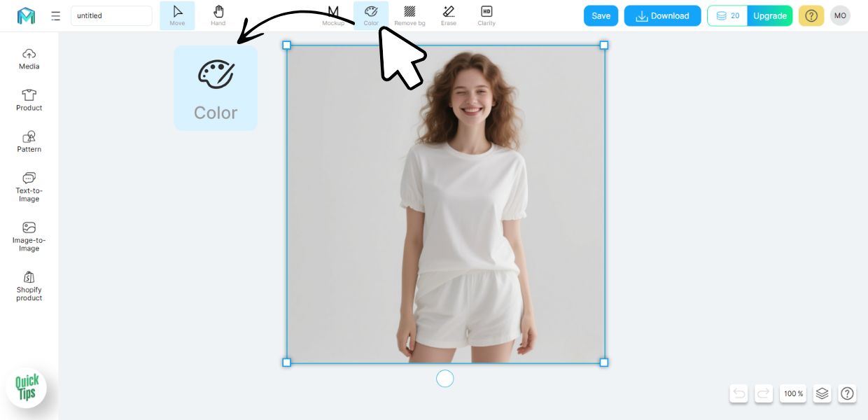Screen dimensions: 868x420
Task: Select the Hand tool
Action: [x=218, y=15]
